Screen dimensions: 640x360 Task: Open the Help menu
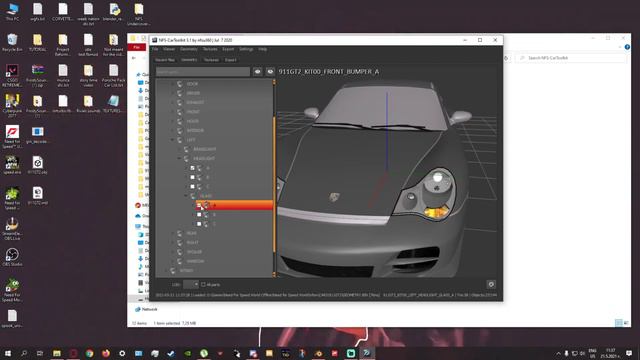tap(262, 49)
